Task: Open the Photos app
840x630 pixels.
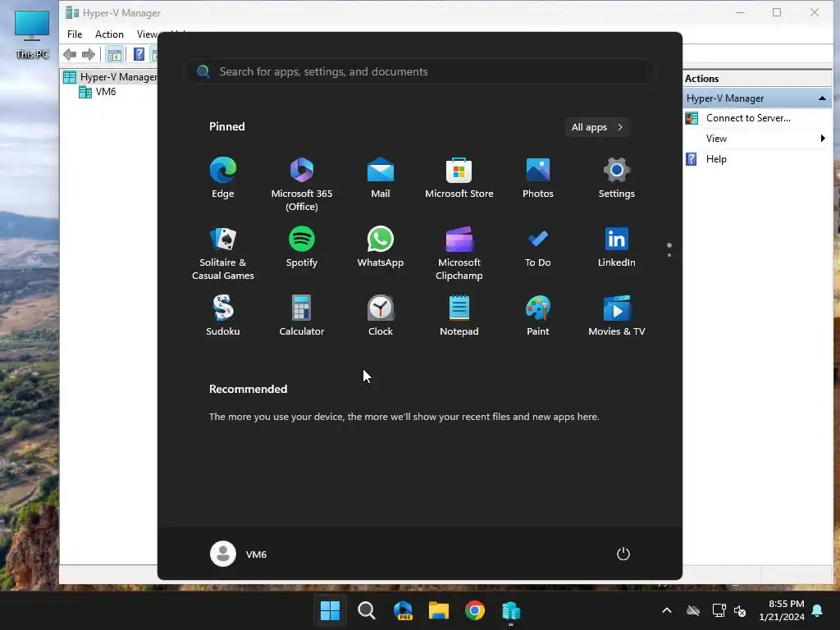Action: (x=538, y=178)
